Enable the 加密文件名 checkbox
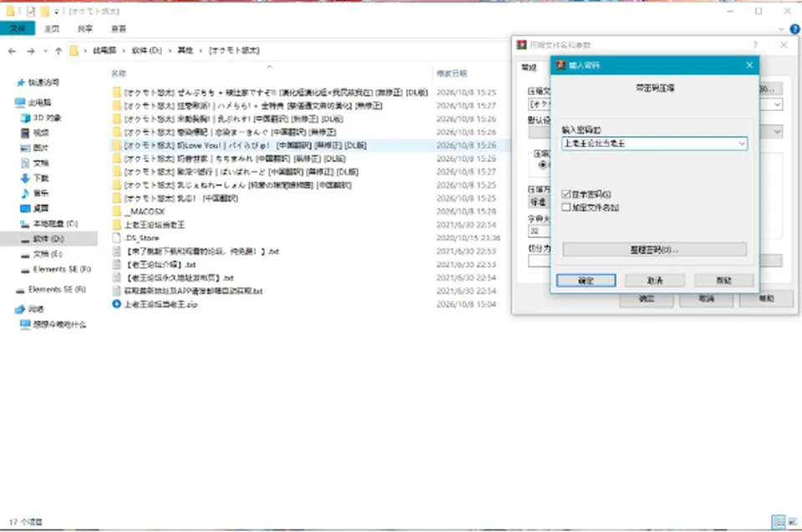This screenshot has height=532, width=802. tap(566, 207)
